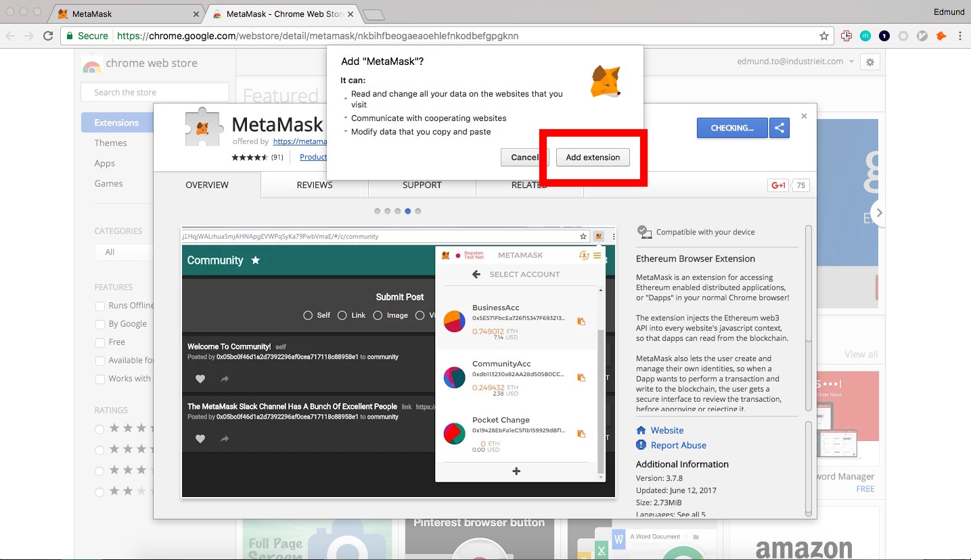Open the grey checkmark circle extension icon
Viewport: 971px width, 560px height.
point(922,36)
